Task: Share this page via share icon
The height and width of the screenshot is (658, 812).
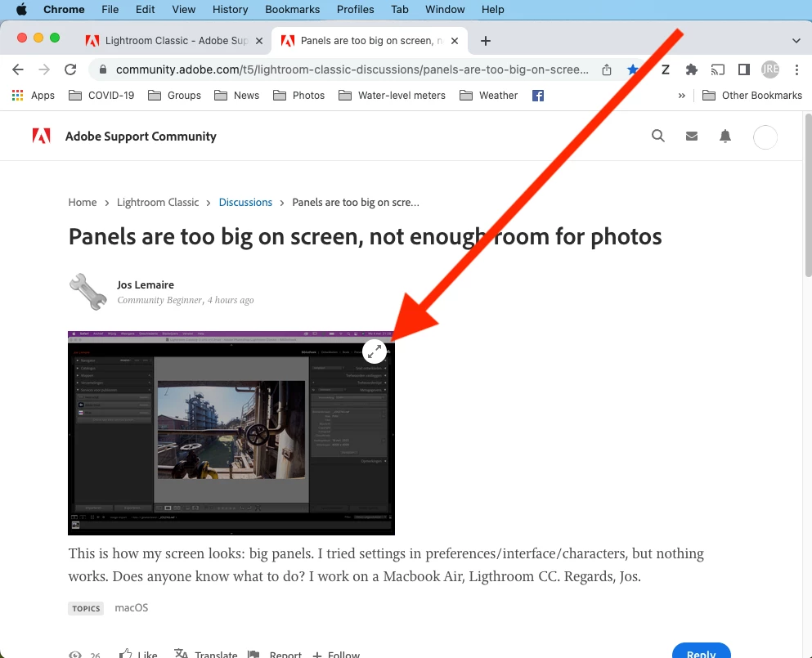Action: coord(607,69)
